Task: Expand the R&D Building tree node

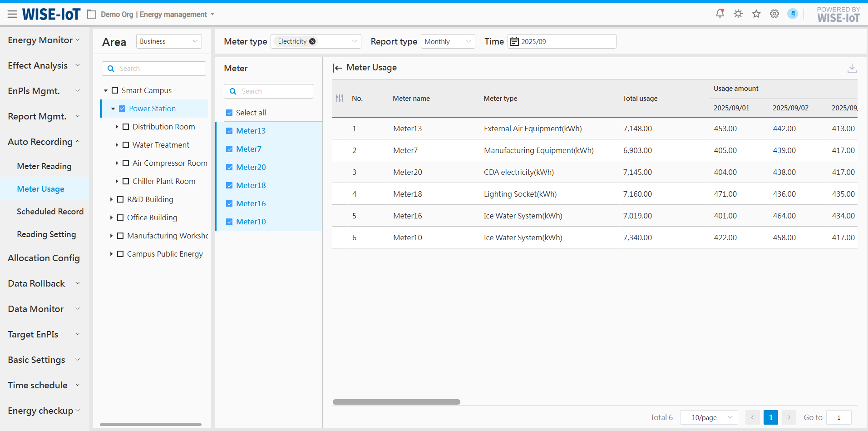Action: (x=111, y=199)
